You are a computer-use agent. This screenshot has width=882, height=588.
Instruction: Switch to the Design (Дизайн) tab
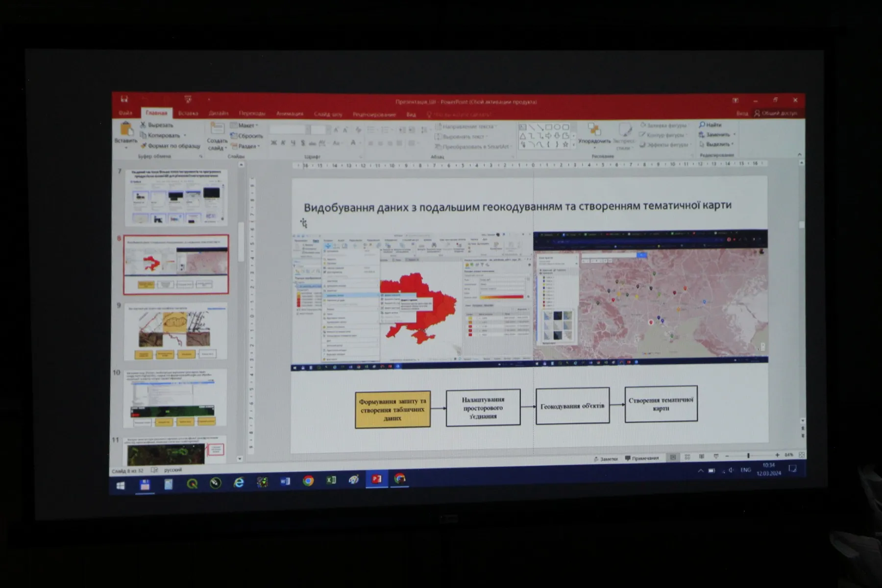[x=219, y=113]
